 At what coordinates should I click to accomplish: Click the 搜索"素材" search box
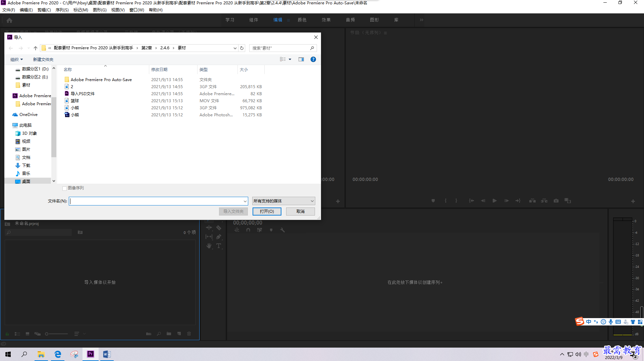pos(283,48)
